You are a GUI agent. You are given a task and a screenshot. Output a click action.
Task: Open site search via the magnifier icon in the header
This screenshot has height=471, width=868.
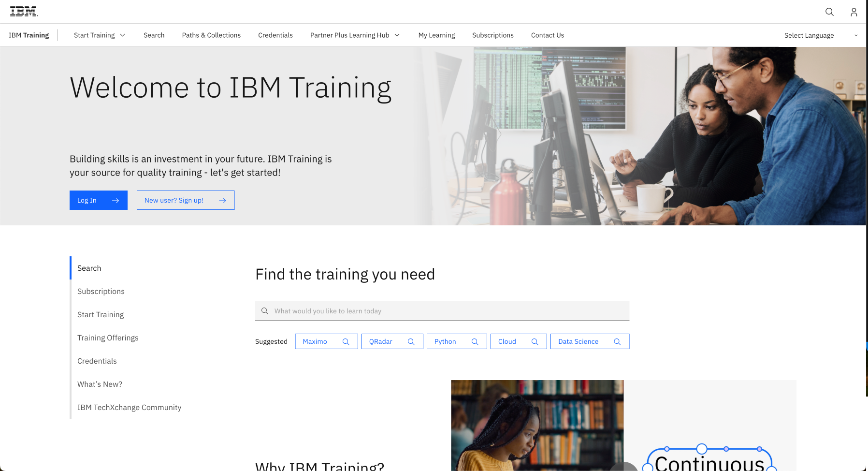[x=829, y=12]
